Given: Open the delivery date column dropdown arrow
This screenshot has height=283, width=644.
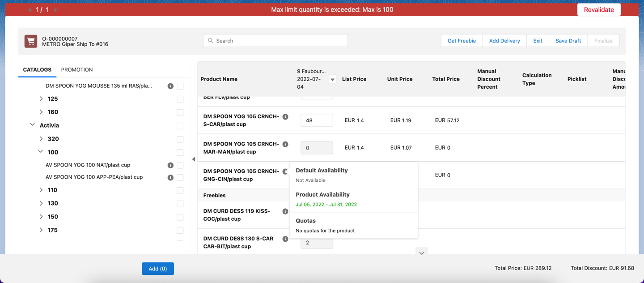Looking at the screenshot, I should point(332,79).
